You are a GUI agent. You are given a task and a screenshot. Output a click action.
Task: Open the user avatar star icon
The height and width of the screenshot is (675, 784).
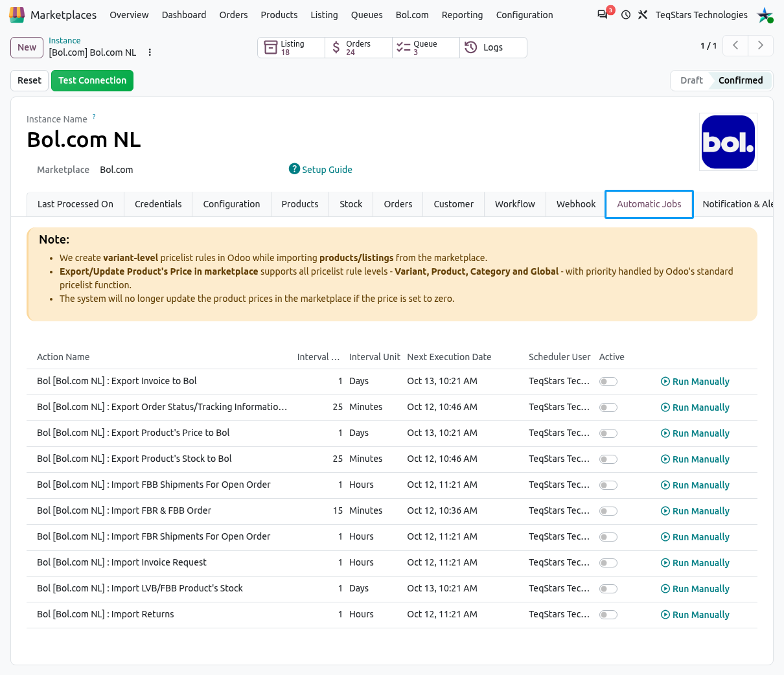pyautogui.click(x=765, y=14)
